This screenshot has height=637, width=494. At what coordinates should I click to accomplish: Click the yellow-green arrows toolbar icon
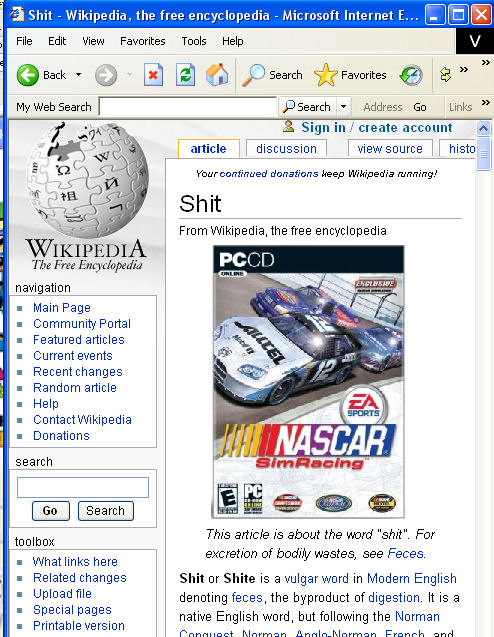446,75
